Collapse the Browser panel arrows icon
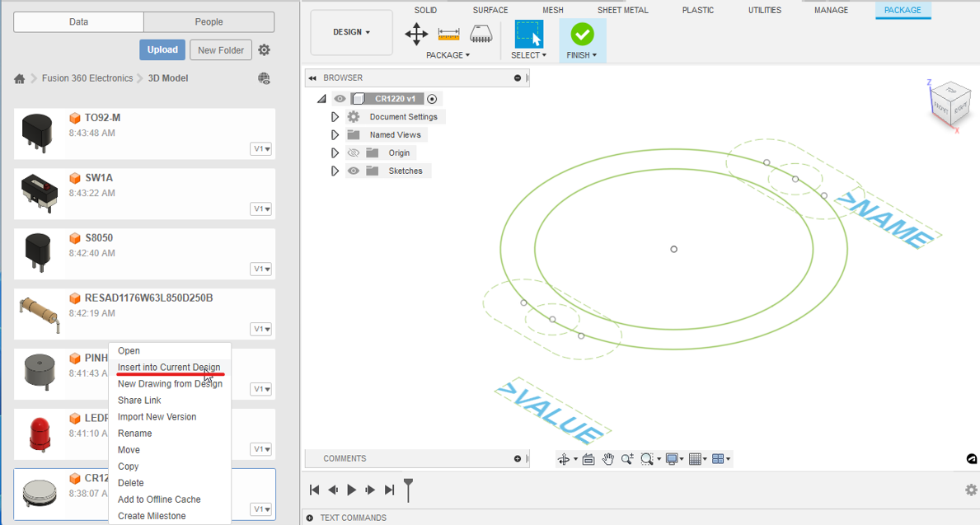The image size is (980, 525). pos(312,78)
